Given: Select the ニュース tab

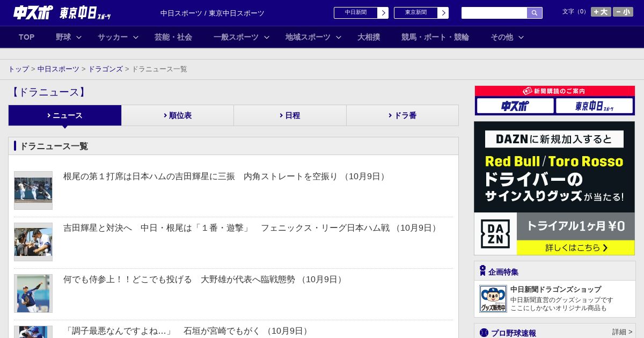Looking at the screenshot, I should coord(65,115).
